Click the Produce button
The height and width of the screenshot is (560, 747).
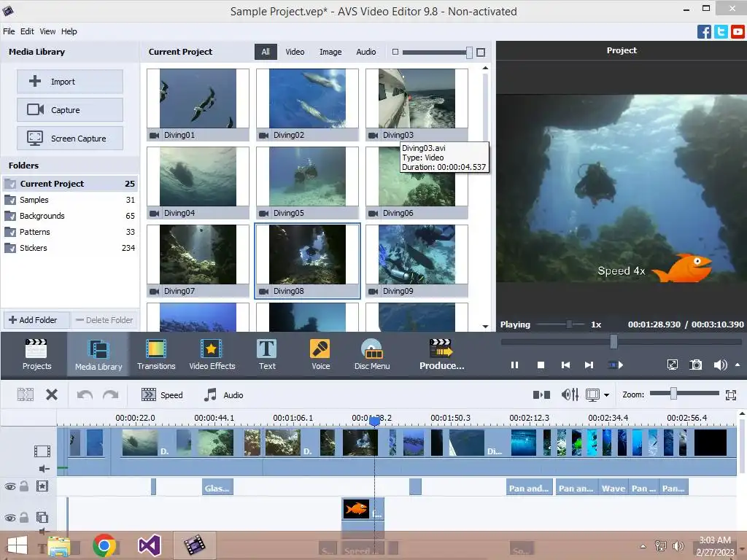(441, 354)
